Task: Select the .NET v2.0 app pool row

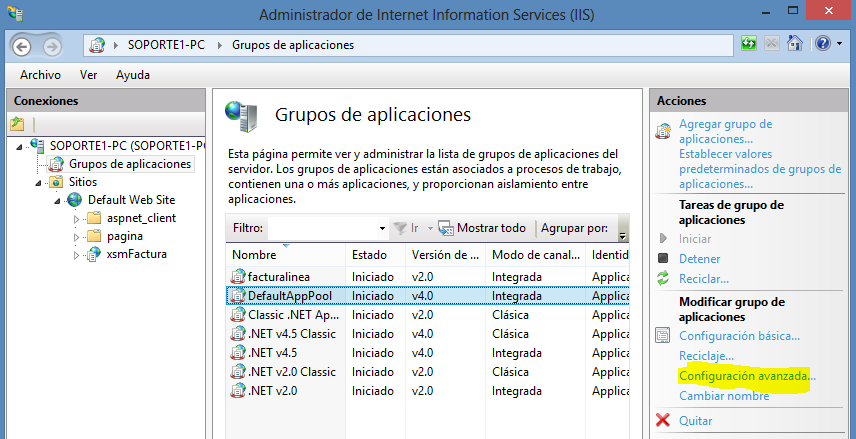Action: click(x=427, y=391)
